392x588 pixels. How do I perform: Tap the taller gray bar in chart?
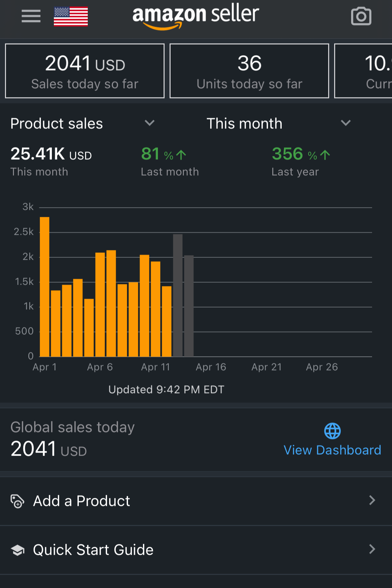[178, 295]
